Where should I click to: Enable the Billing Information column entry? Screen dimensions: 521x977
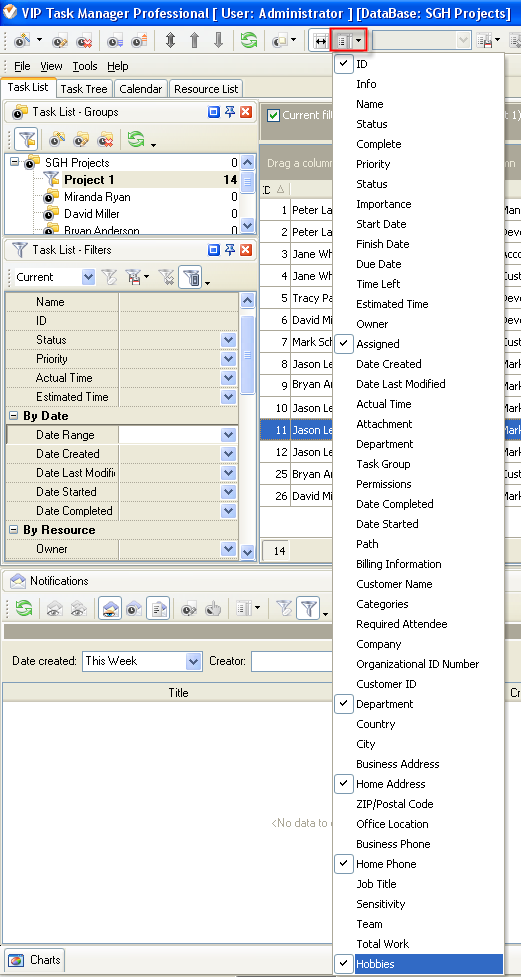click(418, 564)
